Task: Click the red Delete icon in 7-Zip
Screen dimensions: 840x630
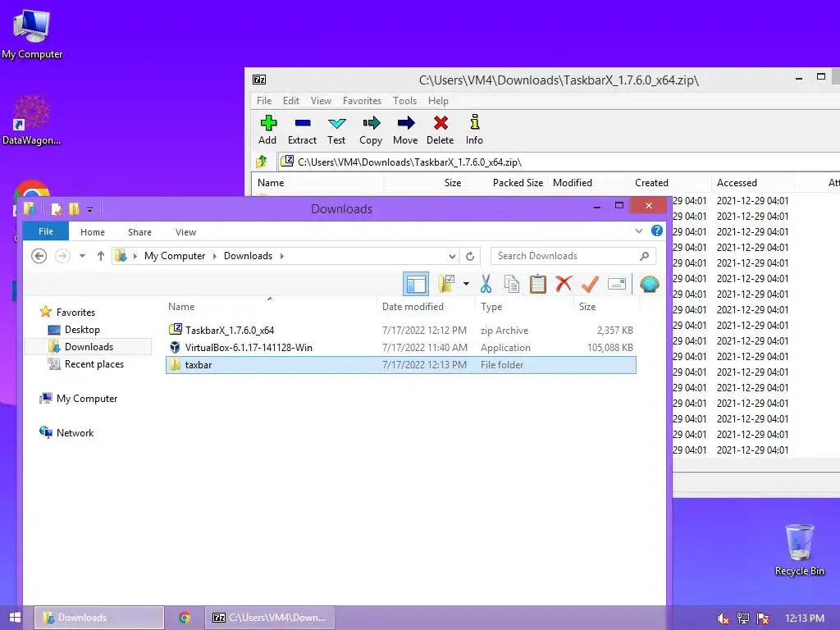Action: click(441, 130)
